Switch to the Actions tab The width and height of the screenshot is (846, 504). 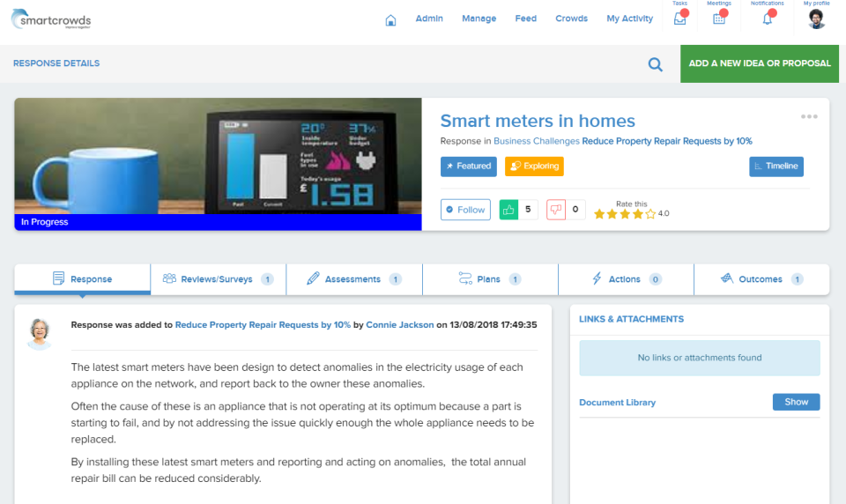[627, 279]
